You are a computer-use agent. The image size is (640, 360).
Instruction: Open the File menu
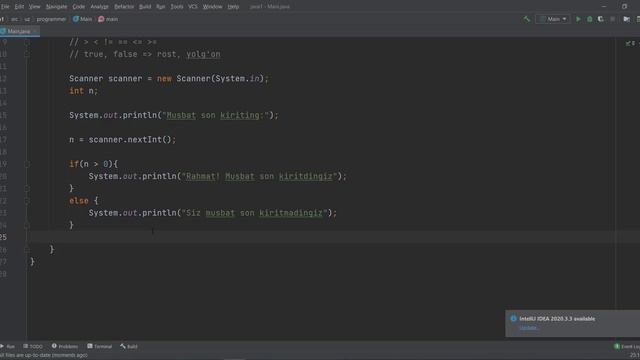click(x=5, y=7)
